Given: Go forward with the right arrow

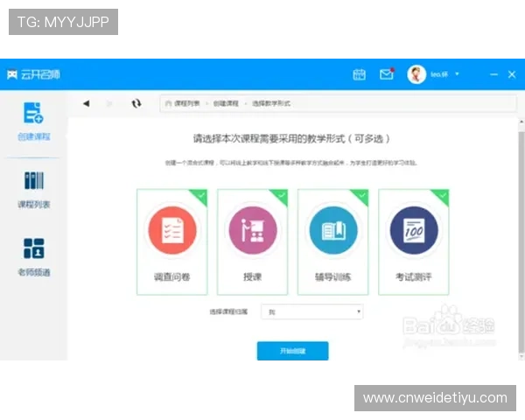Looking at the screenshot, I should (x=109, y=103).
